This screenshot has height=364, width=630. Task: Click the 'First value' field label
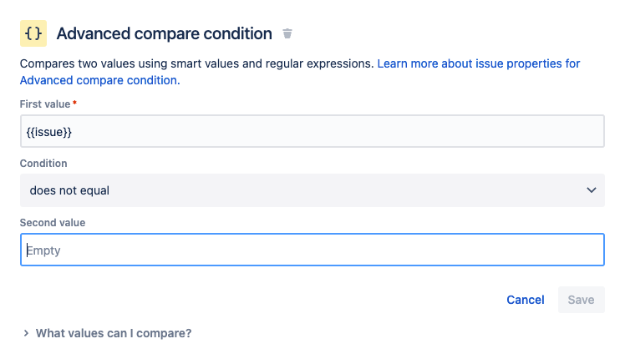click(x=45, y=104)
